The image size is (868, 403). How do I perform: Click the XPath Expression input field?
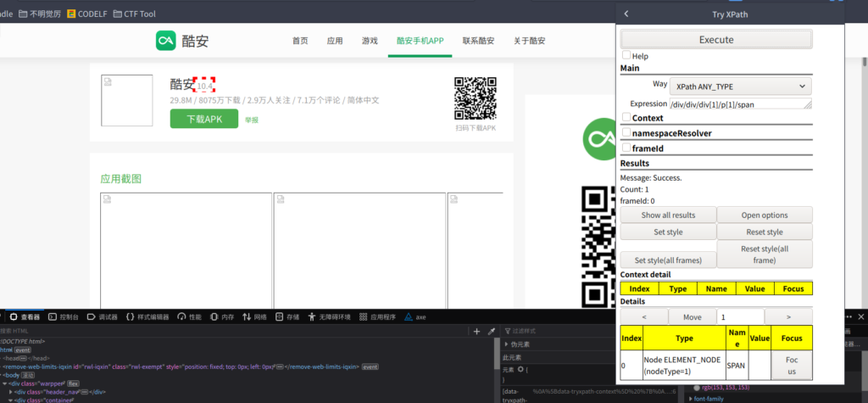pyautogui.click(x=740, y=104)
